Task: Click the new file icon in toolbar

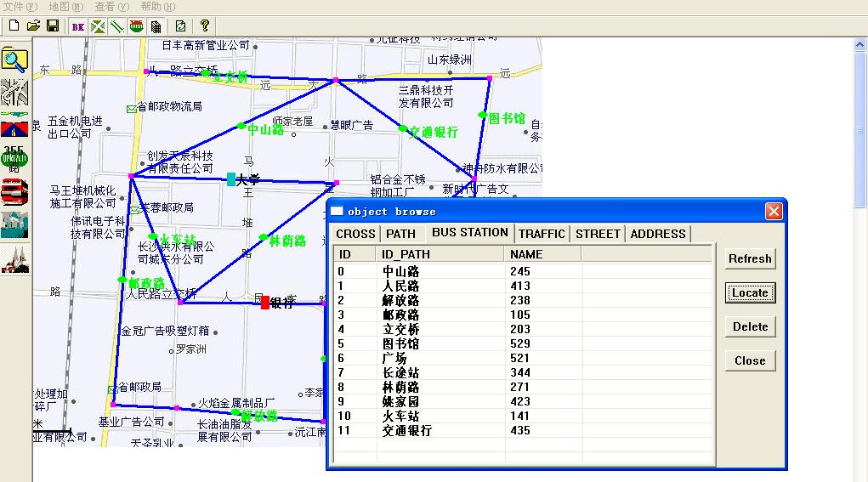Action: [x=13, y=26]
